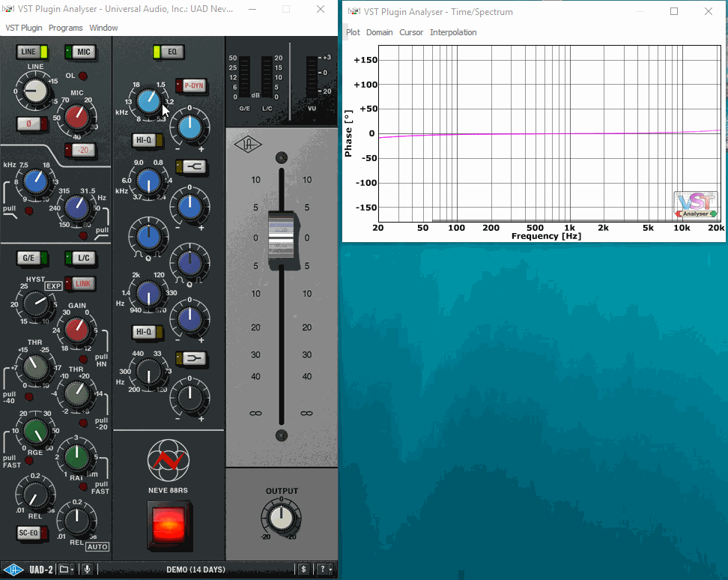Click the low-mid gain knob
The image size is (728, 580).
189,319
